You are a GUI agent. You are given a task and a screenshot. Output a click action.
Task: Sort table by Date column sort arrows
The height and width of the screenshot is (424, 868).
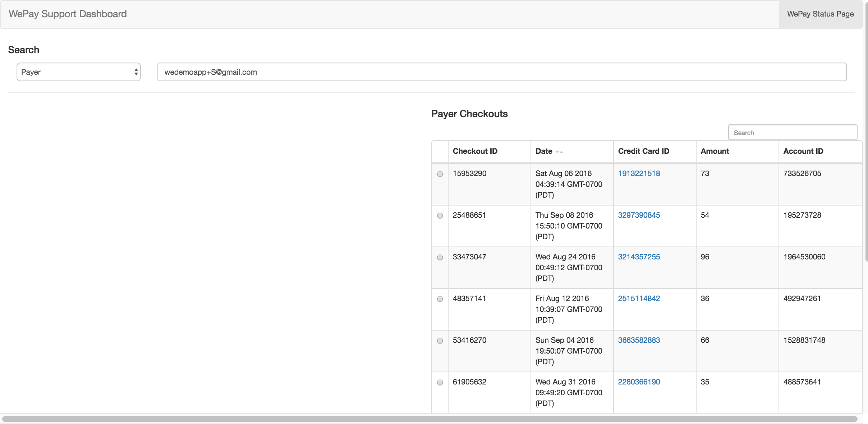click(x=559, y=152)
